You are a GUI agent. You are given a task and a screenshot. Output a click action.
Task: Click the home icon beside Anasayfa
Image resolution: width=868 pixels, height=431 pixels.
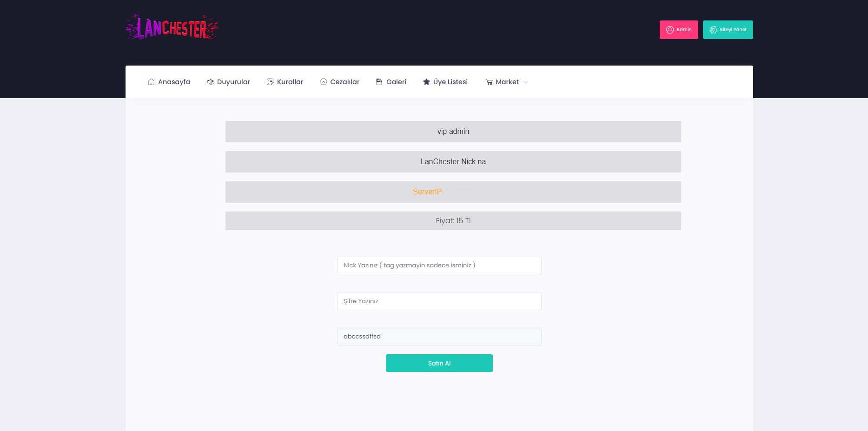[151, 82]
